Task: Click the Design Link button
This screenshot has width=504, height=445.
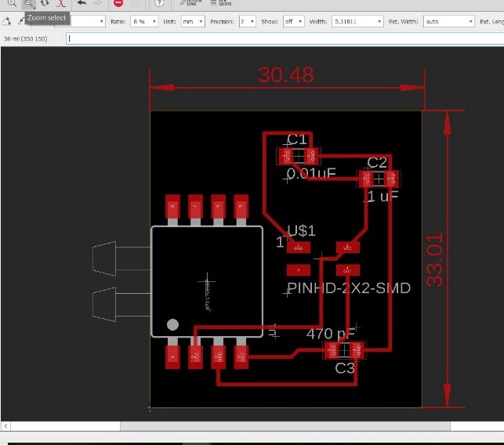Action: tap(190, 3)
